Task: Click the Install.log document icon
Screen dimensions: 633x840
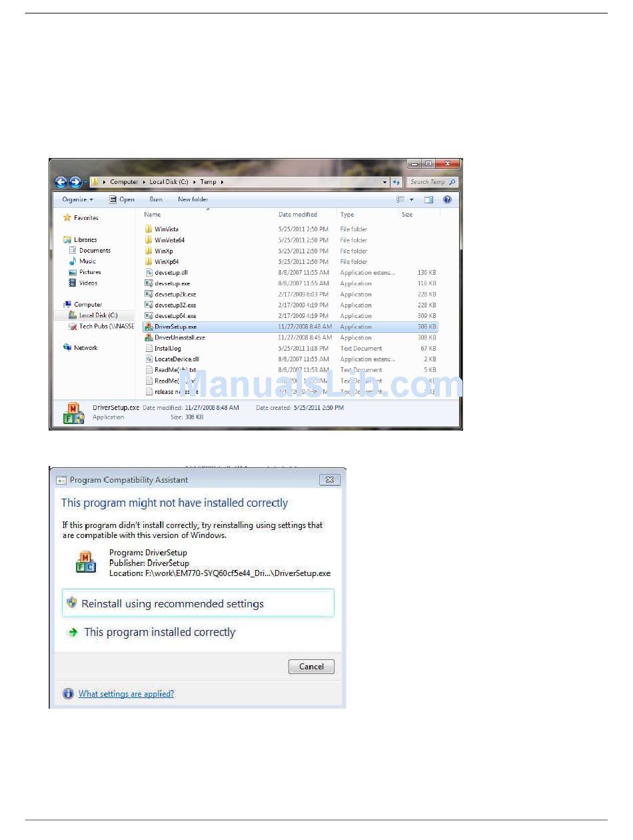Action: [149, 348]
